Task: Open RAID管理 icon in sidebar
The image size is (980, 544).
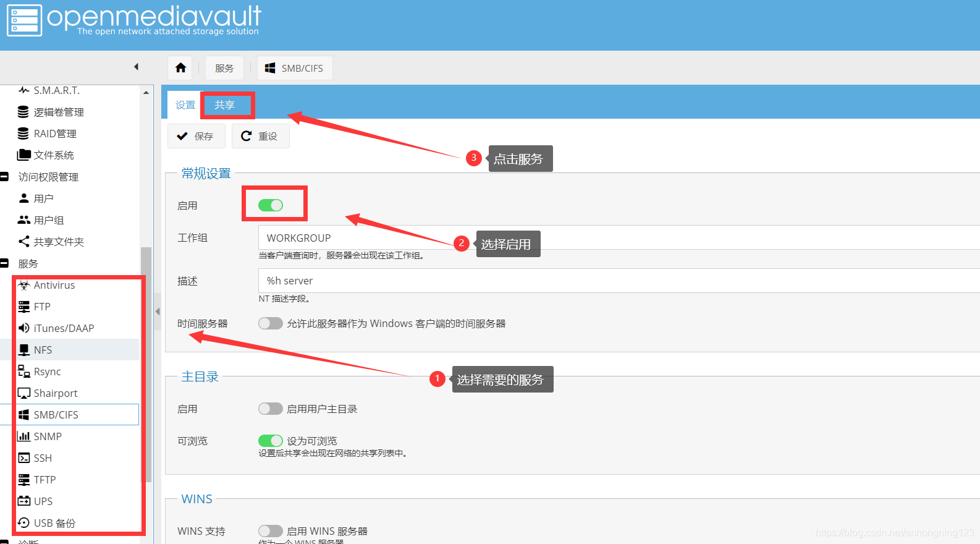Action: (23, 134)
